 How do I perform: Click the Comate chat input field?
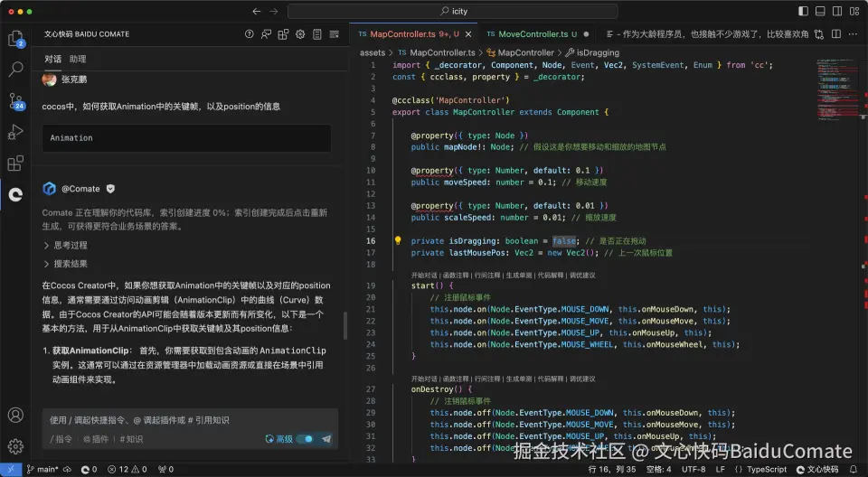coord(190,420)
